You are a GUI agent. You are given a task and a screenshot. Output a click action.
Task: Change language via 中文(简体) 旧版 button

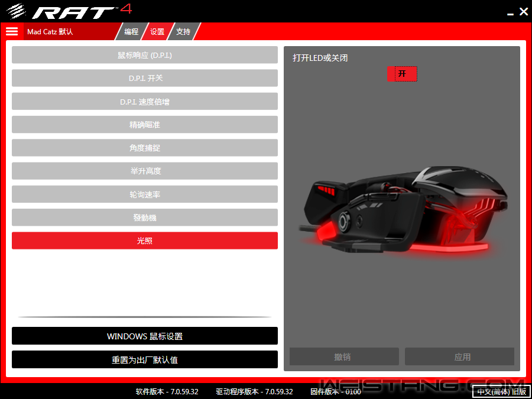502,391
